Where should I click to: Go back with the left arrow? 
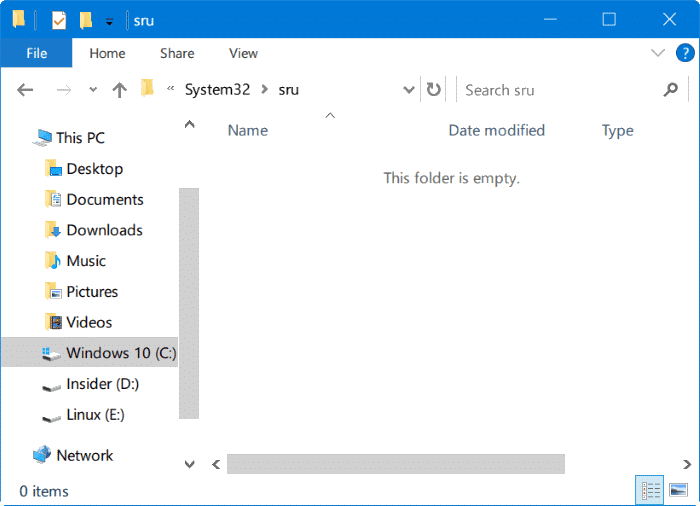[x=25, y=90]
